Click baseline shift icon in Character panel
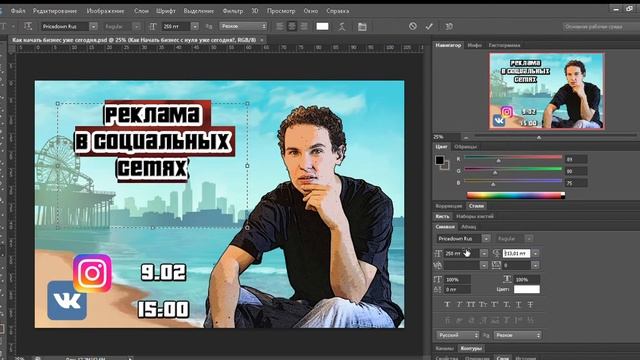This screenshot has height=360, width=640. (438, 289)
